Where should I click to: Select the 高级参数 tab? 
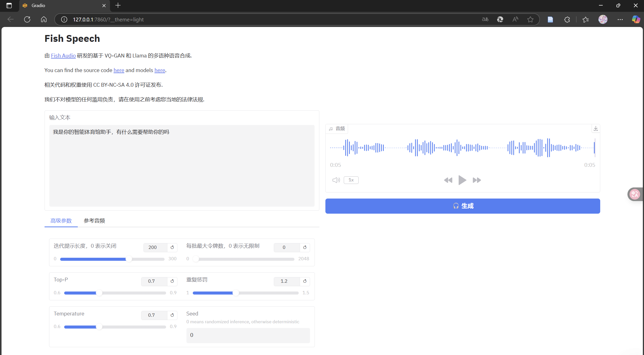(61, 221)
